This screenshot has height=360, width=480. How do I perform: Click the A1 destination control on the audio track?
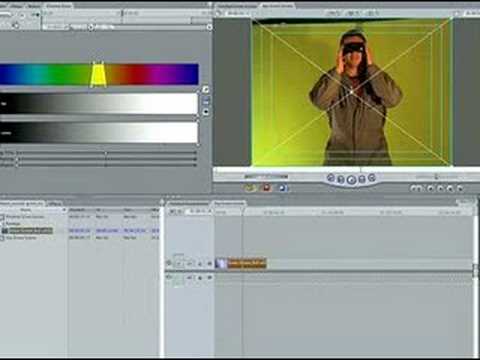pos(189,277)
